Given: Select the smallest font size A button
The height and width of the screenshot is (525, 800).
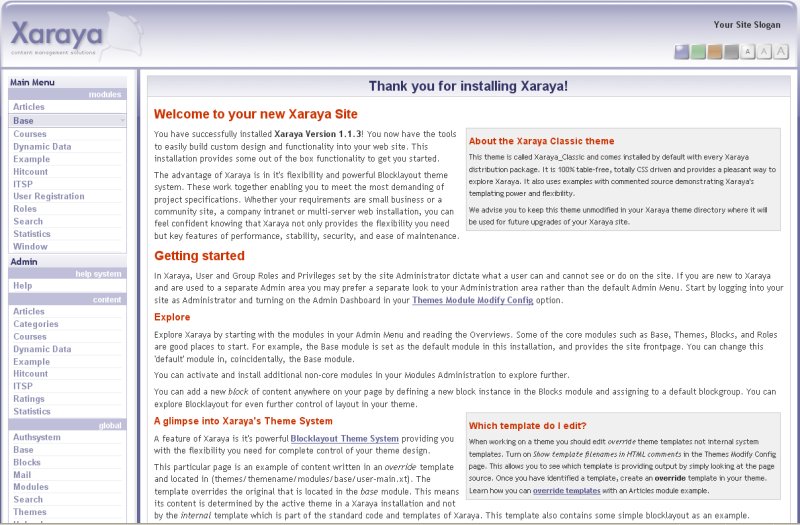Looking at the screenshot, I should [x=747, y=52].
